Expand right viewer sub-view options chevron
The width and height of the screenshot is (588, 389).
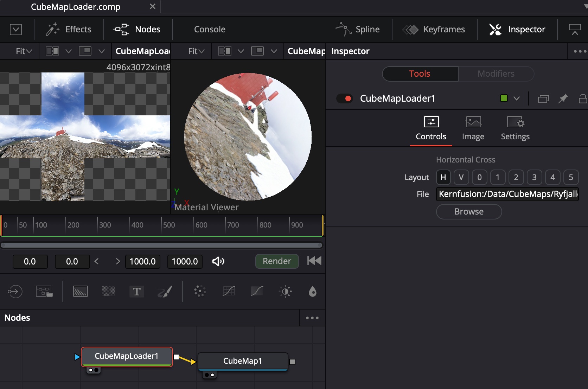[274, 51]
